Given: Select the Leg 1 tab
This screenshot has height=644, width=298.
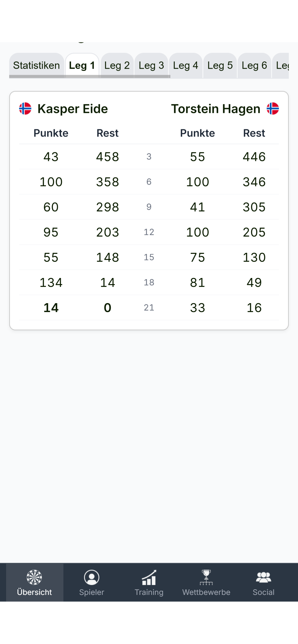Looking at the screenshot, I should click(82, 66).
